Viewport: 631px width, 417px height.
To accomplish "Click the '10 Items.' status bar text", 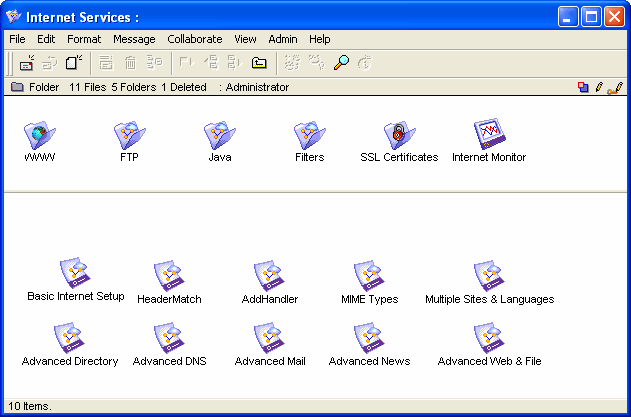I will click(30, 406).
